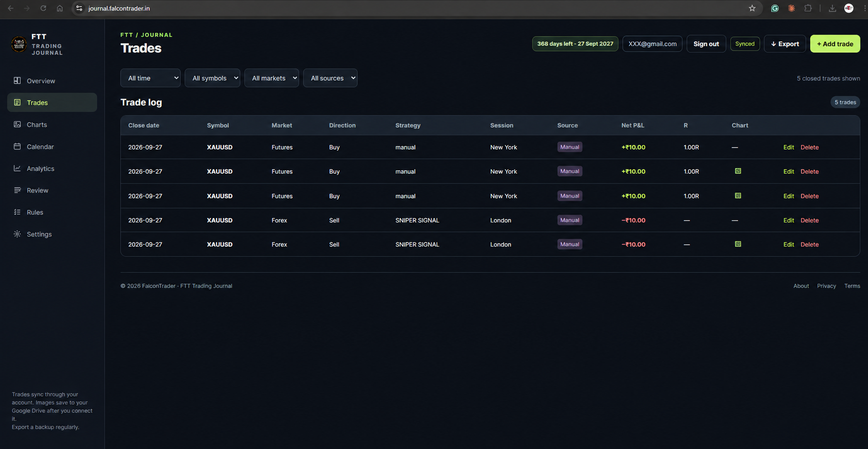Click the FTT / JOURNAL breadcrumb
This screenshot has height=449, width=868.
pyautogui.click(x=146, y=35)
